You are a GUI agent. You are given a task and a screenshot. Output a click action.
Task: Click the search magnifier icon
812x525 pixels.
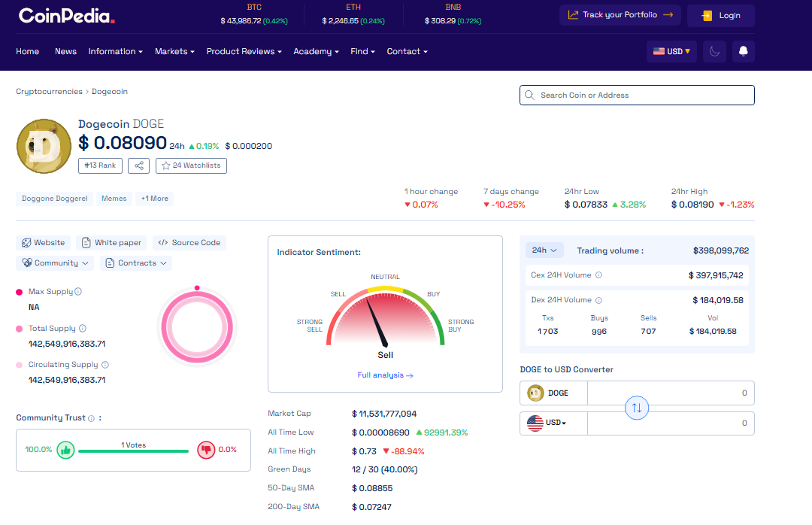pyautogui.click(x=529, y=95)
